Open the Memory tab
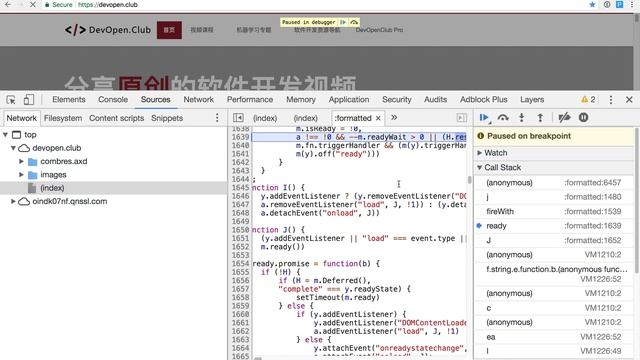The width and height of the screenshot is (640, 360). 301,100
